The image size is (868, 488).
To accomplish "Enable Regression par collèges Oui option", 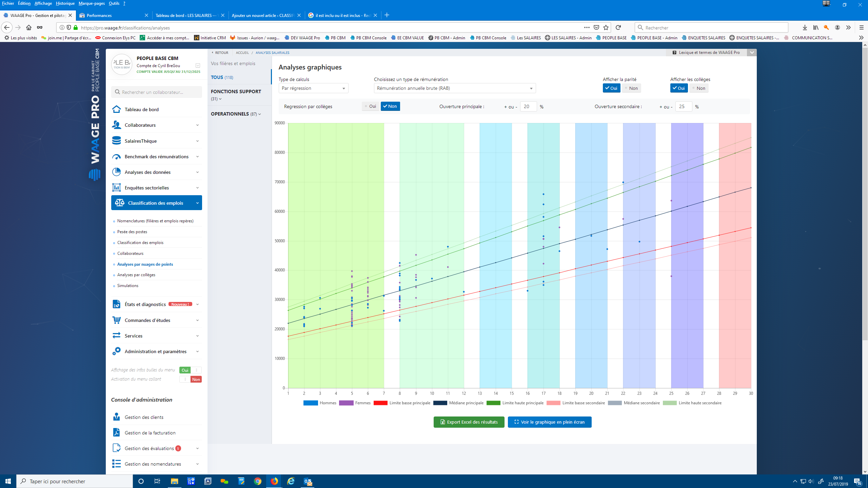I will 370,106.
